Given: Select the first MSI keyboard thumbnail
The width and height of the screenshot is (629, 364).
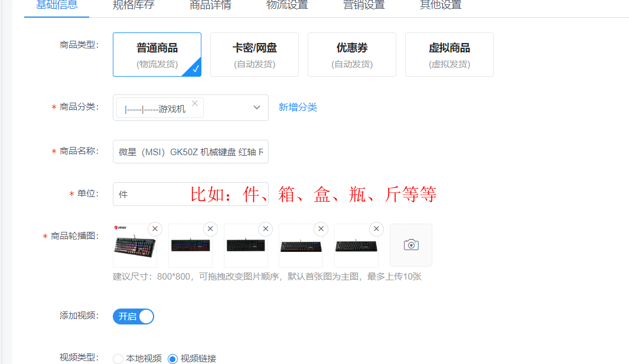Looking at the screenshot, I should (x=135, y=245).
